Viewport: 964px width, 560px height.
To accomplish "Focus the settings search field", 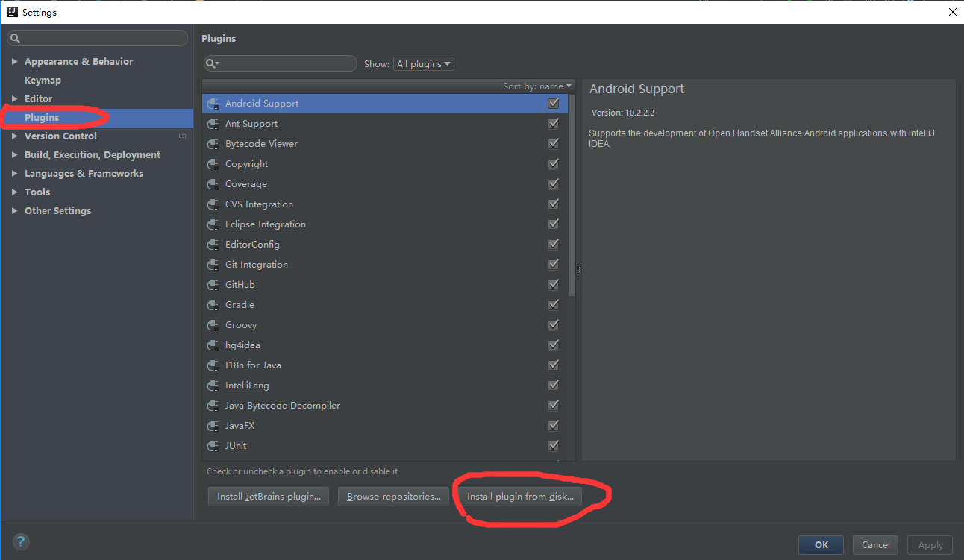I will pyautogui.click(x=97, y=38).
